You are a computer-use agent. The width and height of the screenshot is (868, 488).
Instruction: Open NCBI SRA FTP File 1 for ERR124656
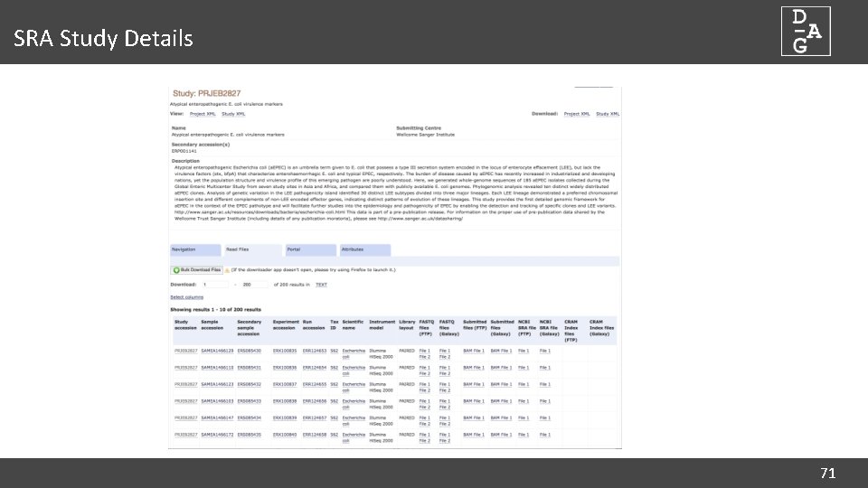pos(524,401)
